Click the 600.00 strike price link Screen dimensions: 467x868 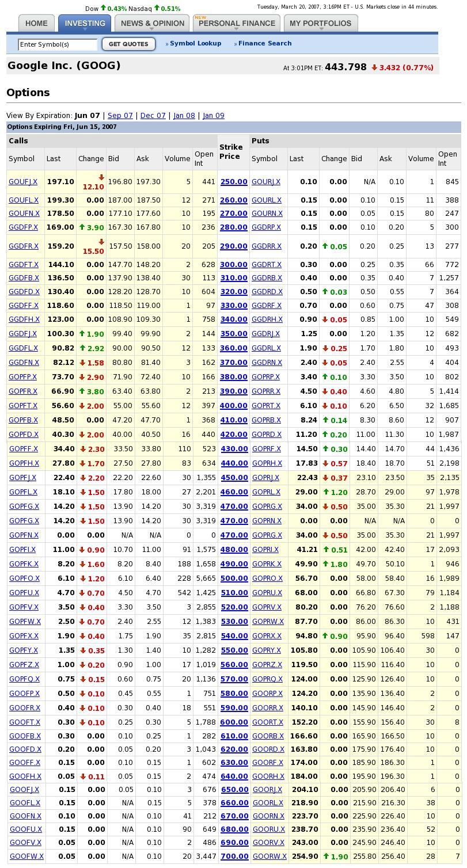[x=234, y=722]
